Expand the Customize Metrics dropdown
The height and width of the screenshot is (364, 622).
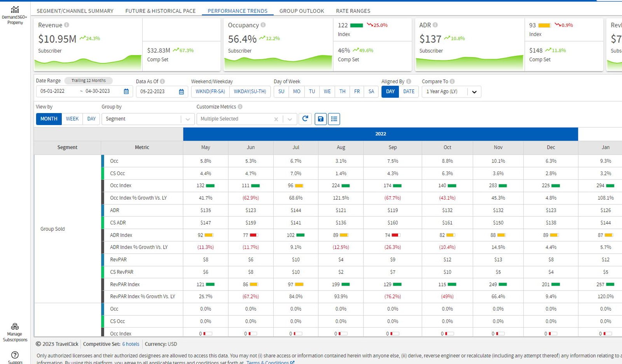coord(290,119)
